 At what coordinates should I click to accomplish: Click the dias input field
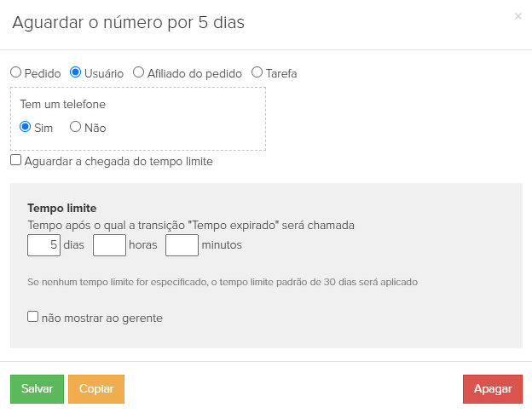[x=43, y=245]
